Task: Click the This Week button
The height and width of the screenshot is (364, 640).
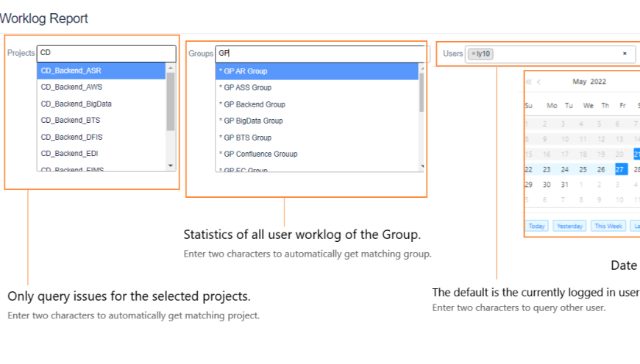Action: [x=608, y=226]
